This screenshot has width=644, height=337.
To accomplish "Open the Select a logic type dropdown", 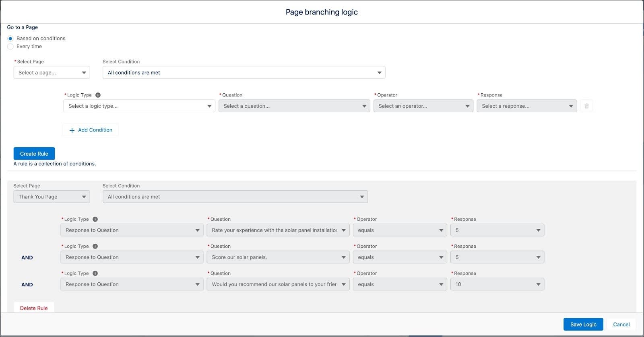I will click(139, 106).
